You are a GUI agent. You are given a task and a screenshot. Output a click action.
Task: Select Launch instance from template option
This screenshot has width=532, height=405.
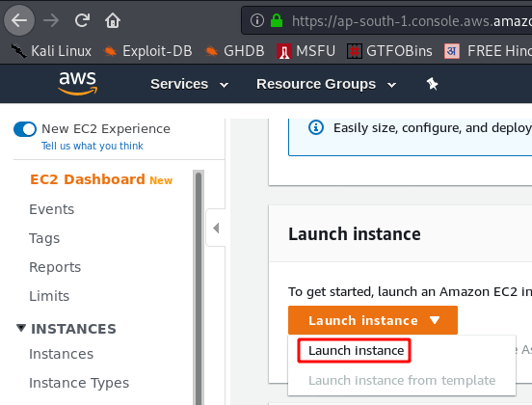[x=402, y=381]
